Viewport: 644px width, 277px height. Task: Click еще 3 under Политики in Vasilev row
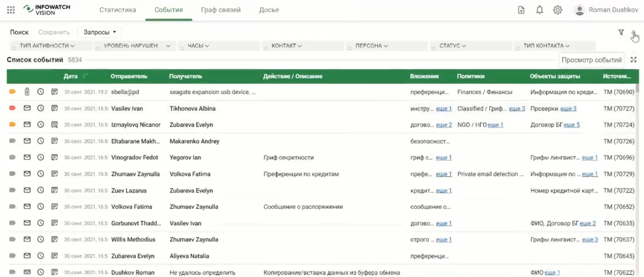517,108
